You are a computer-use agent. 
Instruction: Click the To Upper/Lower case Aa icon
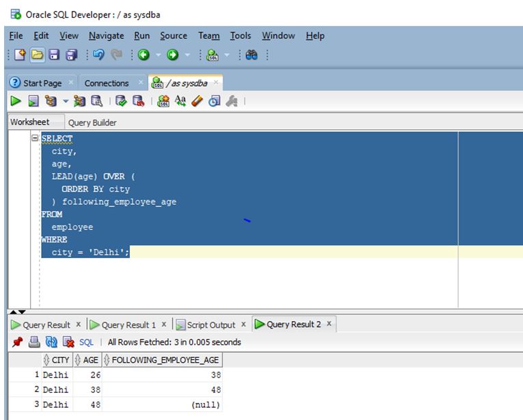(x=180, y=101)
